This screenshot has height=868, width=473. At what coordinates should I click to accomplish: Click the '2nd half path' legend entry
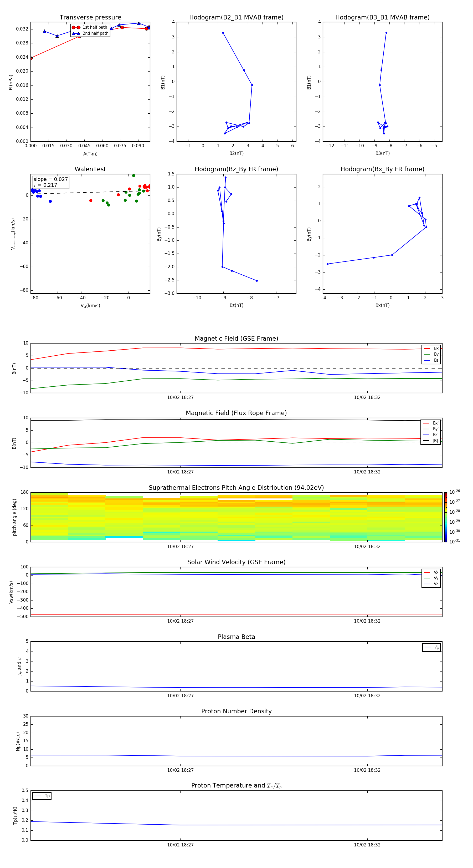[x=91, y=33]
